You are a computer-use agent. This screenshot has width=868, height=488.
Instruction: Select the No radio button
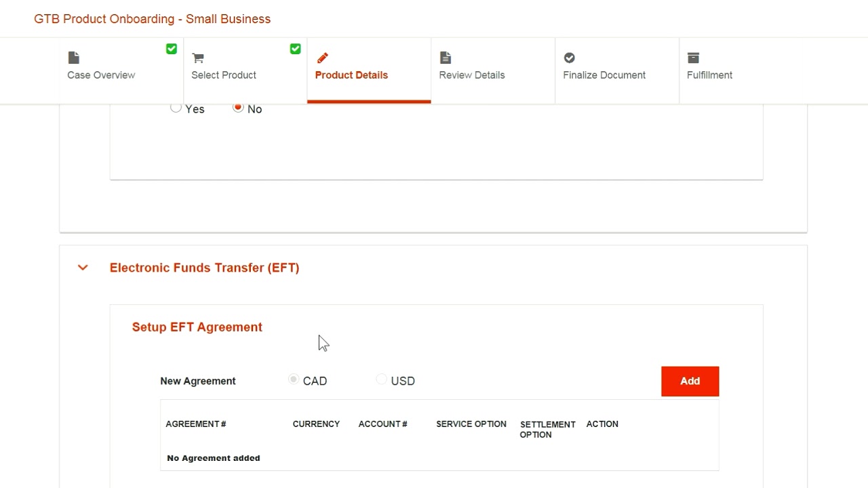pos(238,108)
